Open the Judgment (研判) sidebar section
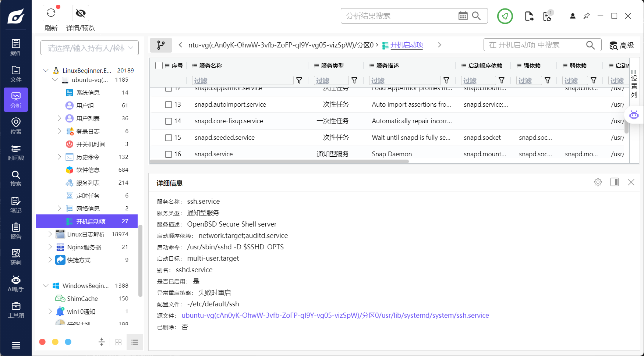Screen dimensions: 644x356 click(16, 257)
